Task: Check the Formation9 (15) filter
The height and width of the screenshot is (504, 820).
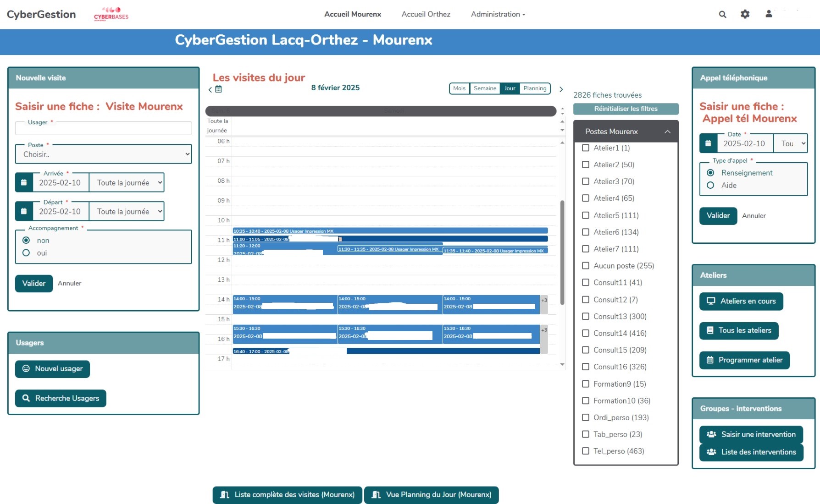Action: pyautogui.click(x=586, y=383)
